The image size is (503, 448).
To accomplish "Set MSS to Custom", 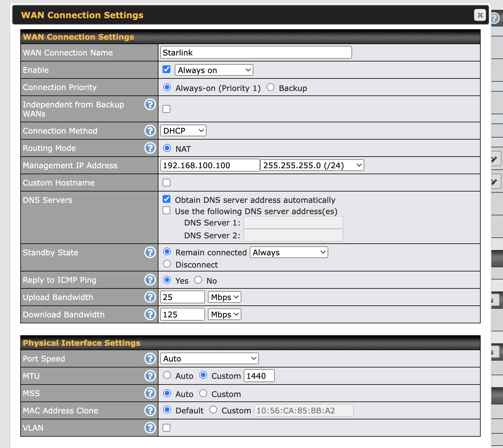I will coord(203,393).
